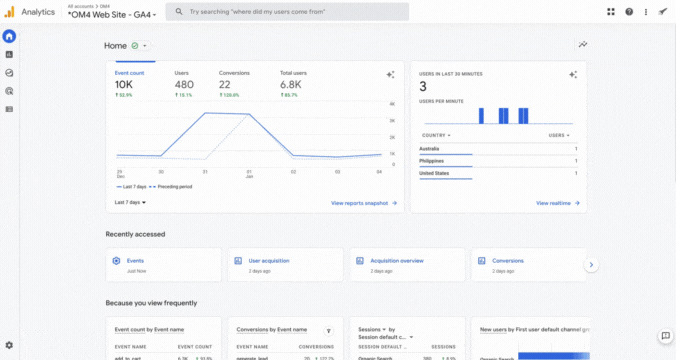Click the Philippines country row
This screenshot has height=360, width=676.
(498, 161)
